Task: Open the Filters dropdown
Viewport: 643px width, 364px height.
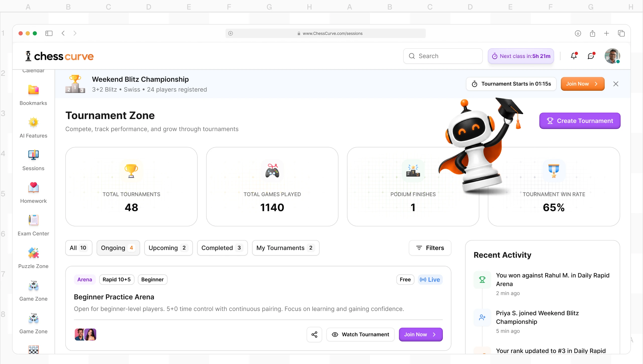Action: click(x=430, y=248)
